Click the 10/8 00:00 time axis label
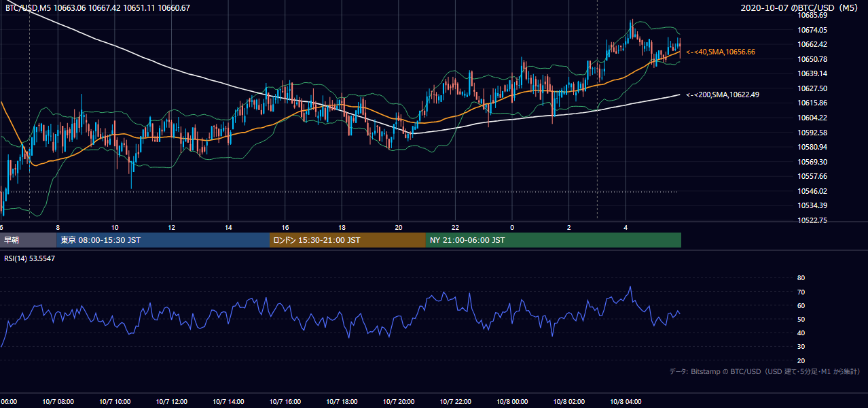This screenshot has width=868, height=408. pos(512,402)
